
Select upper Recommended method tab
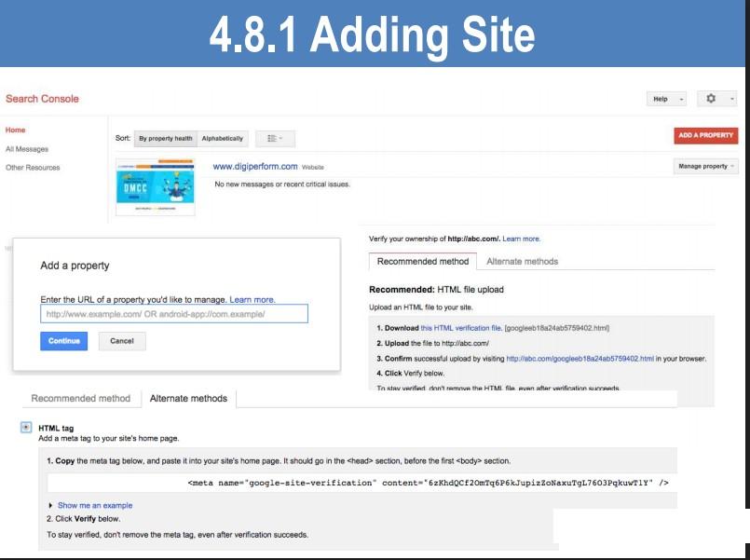pyautogui.click(x=423, y=262)
